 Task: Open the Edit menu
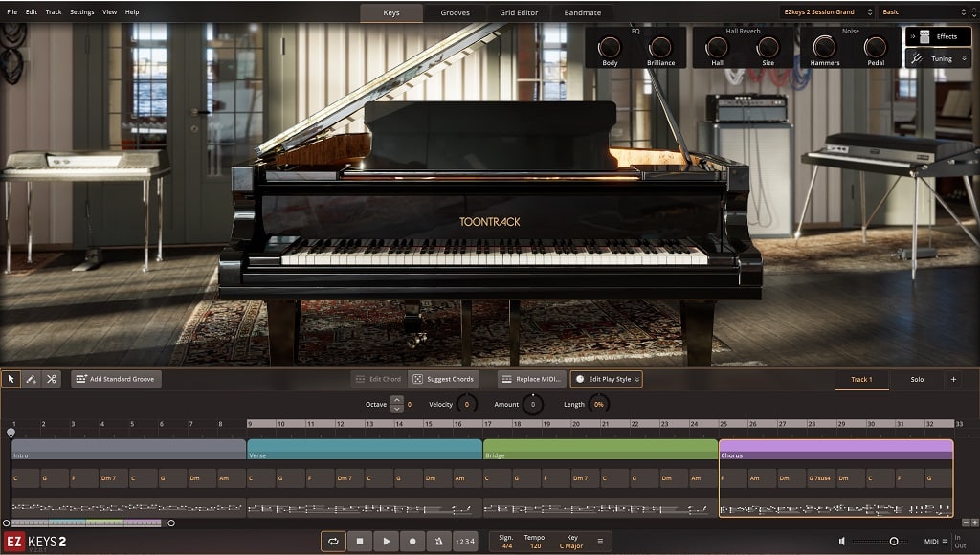pos(32,11)
